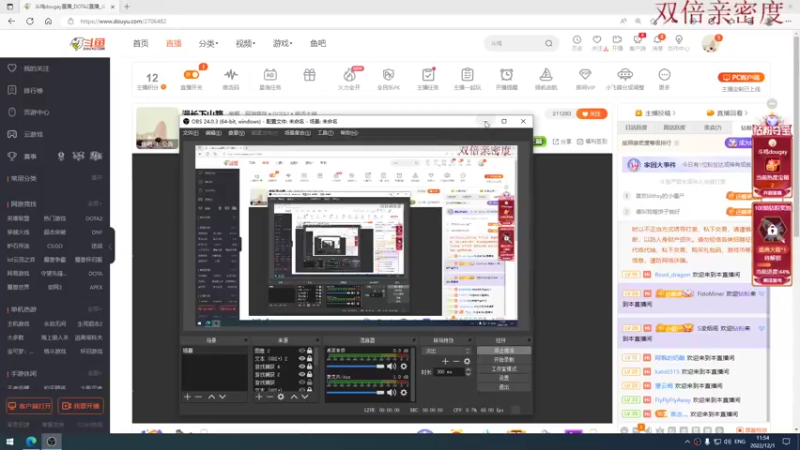The width and height of the screenshot is (800, 450).
Task: Open transition properties gear in scene transitions
Action: [467, 361]
